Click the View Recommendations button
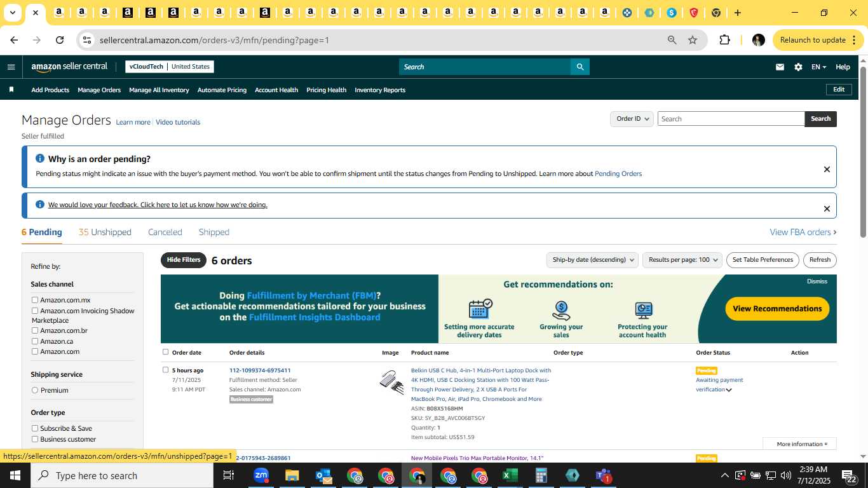This screenshot has width=868, height=488. 777,309
